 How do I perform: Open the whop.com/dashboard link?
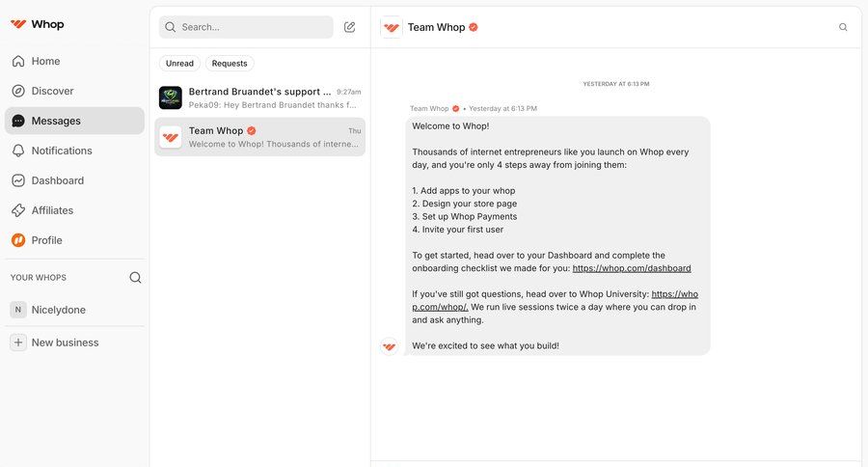coord(632,268)
